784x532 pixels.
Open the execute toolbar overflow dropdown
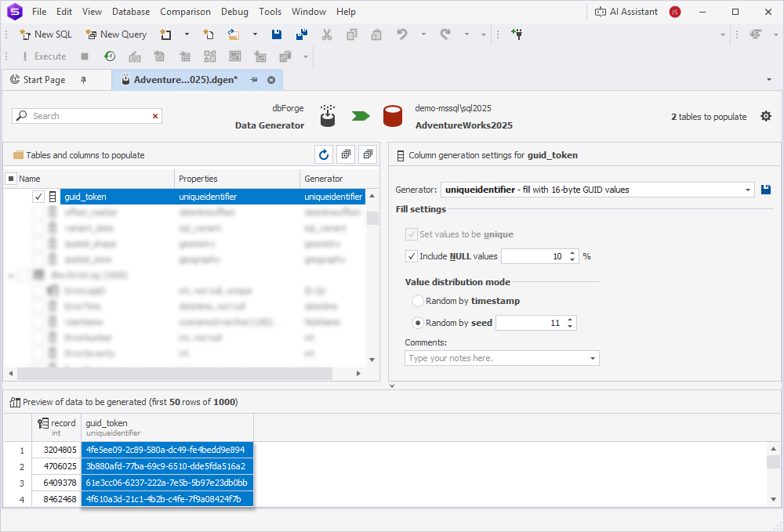point(306,57)
